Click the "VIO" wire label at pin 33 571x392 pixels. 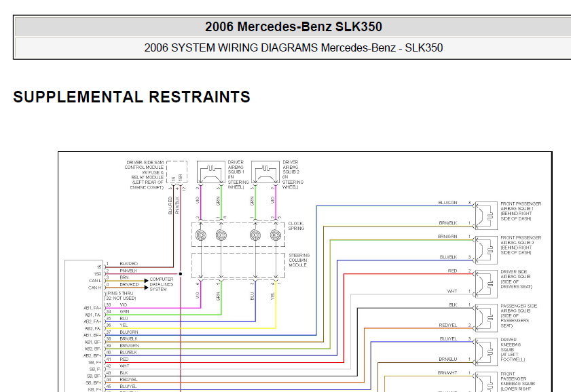[124, 305]
